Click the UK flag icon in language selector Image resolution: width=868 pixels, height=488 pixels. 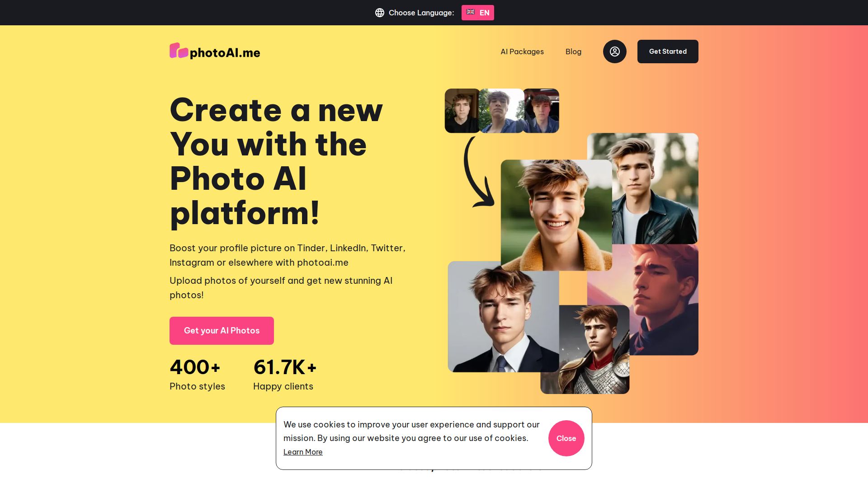[471, 12]
